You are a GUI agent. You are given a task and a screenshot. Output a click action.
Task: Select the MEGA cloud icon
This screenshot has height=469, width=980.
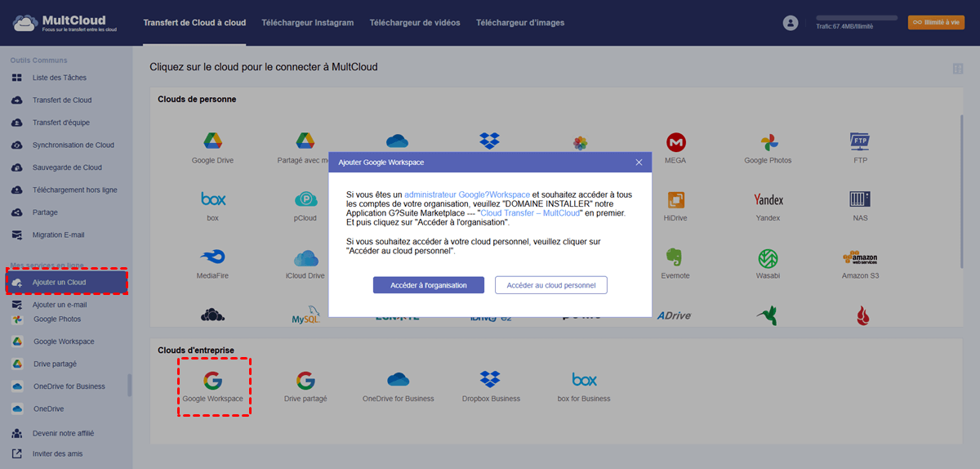(x=675, y=142)
